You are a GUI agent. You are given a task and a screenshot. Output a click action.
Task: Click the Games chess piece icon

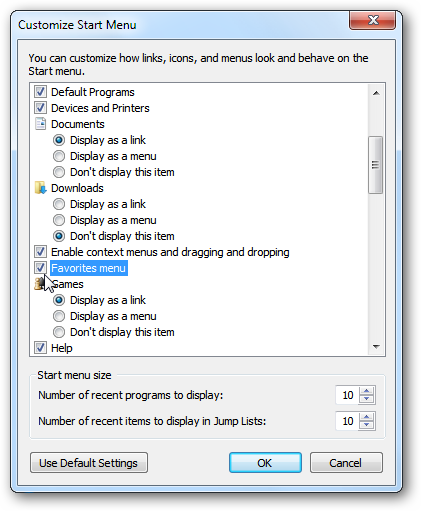40,284
